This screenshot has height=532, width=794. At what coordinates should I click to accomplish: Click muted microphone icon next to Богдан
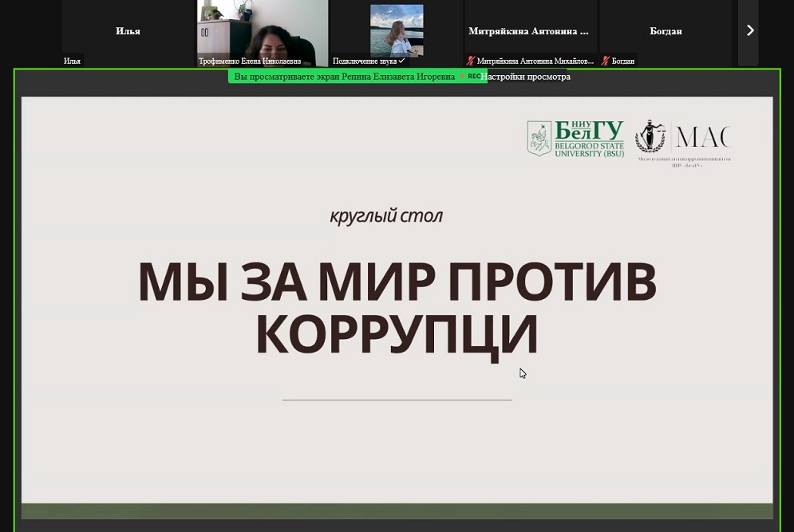pyautogui.click(x=606, y=61)
